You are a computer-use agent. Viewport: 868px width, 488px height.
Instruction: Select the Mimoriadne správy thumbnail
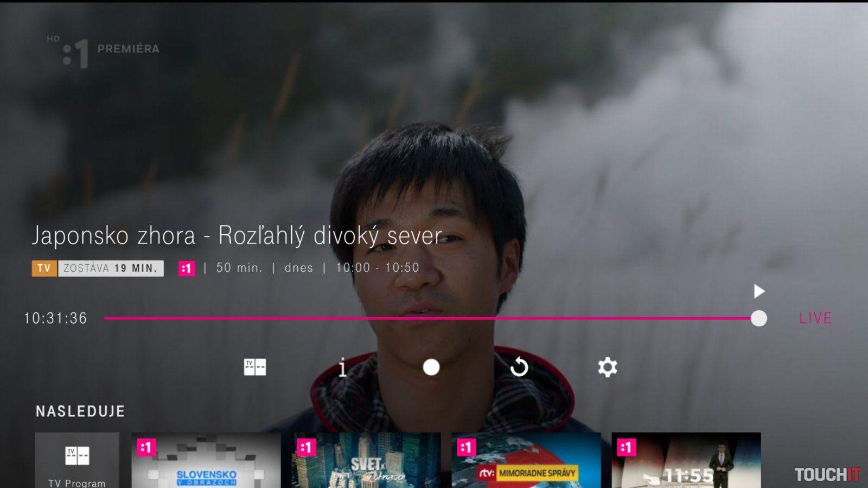pyautogui.click(x=526, y=460)
